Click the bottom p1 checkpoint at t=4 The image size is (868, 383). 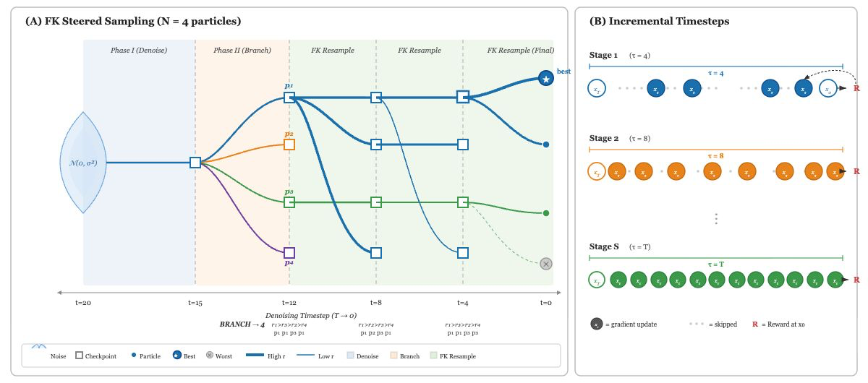(x=463, y=253)
